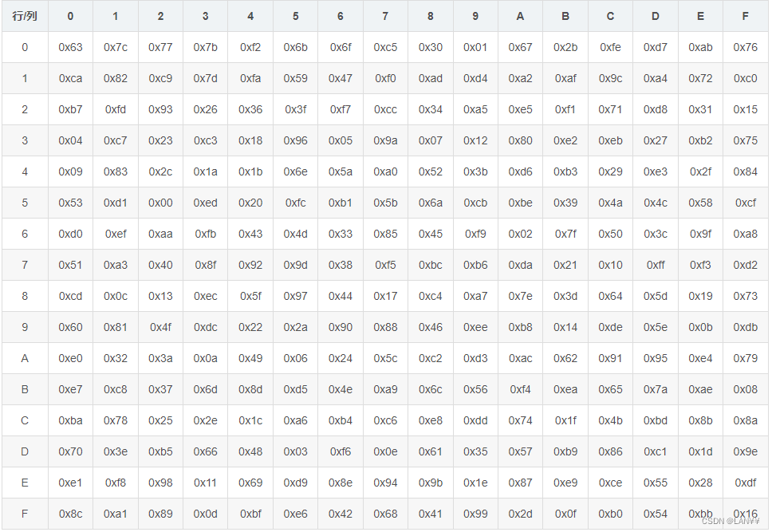Image resolution: width=772 pixels, height=532 pixels.
Task: Click the cell with value 0x52
Action: pyautogui.click(x=431, y=172)
